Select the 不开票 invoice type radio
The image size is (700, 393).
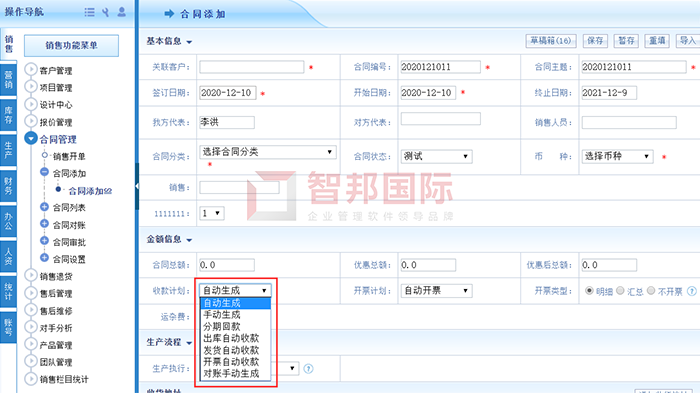tap(651, 291)
